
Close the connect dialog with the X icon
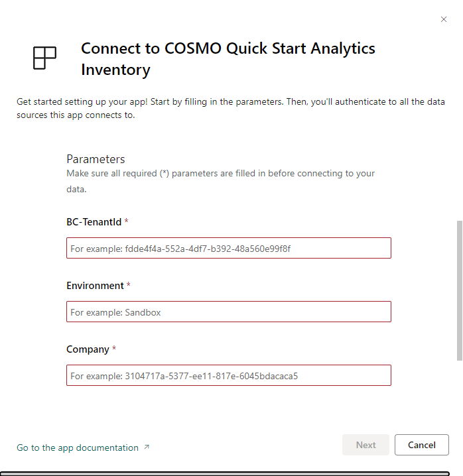444,19
